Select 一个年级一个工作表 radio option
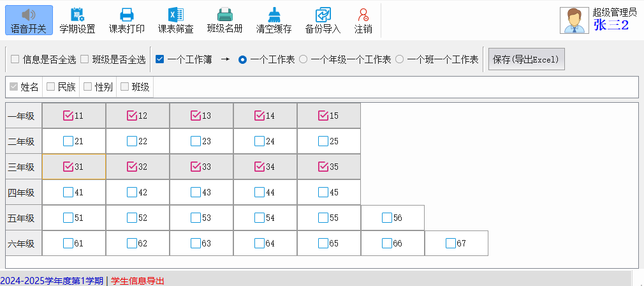644x286 pixels. point(304,59)
